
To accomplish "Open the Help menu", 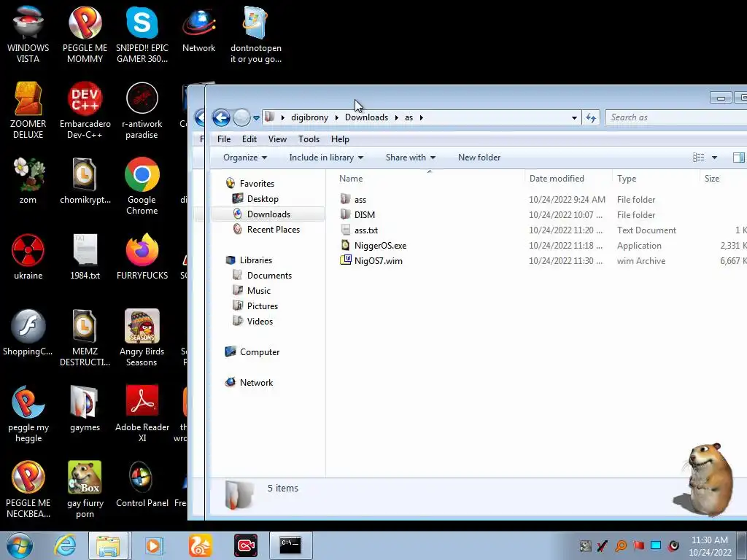I will [340, 139].
